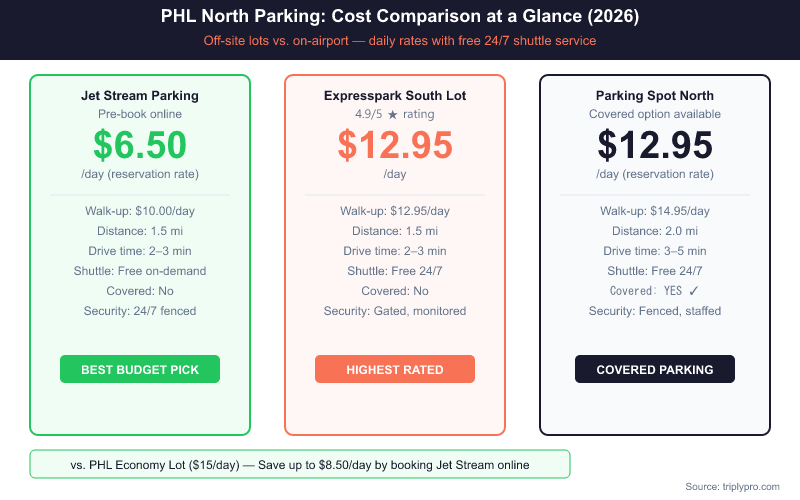Select the Parking Spot North heading
The image size is (800, 500).
pos(655,96)
